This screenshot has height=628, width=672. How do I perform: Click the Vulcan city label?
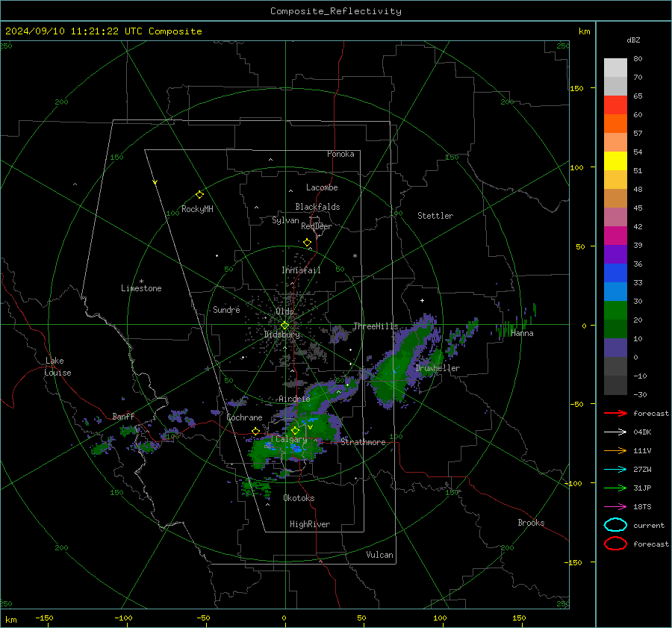(379, 555)
